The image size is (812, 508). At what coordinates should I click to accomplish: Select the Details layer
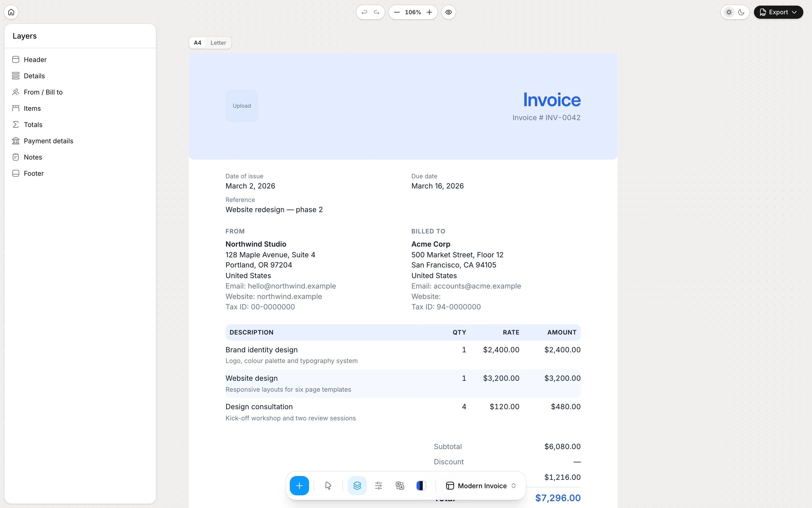pos(80,76)
